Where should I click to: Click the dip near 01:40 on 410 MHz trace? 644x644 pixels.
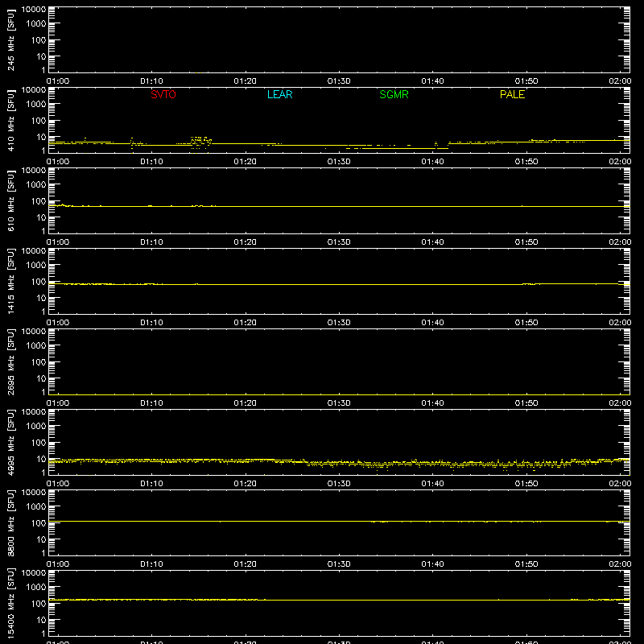pos(441,147)
